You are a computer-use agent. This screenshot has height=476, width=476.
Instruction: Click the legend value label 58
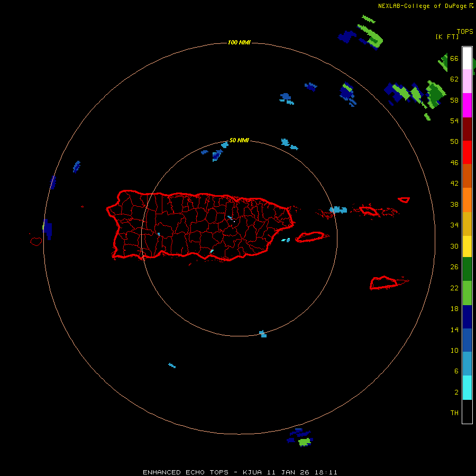tap(454, 100)
